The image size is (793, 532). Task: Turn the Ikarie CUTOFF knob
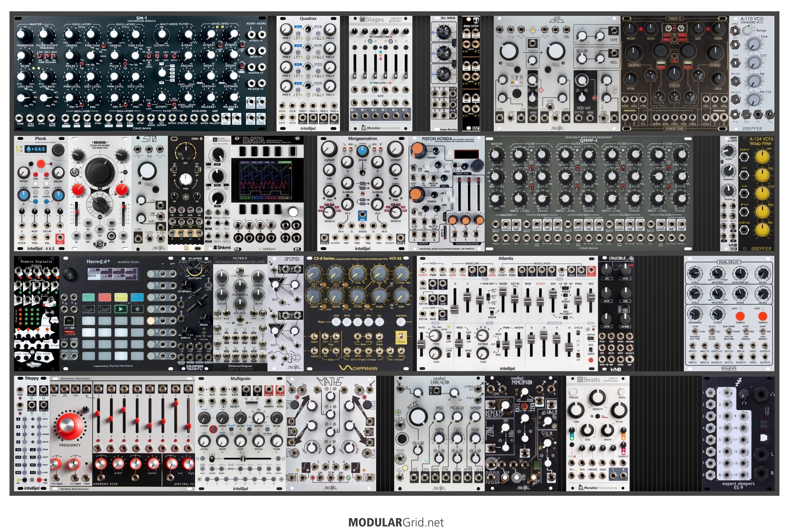pyautogui.click(x=195, y=268)
